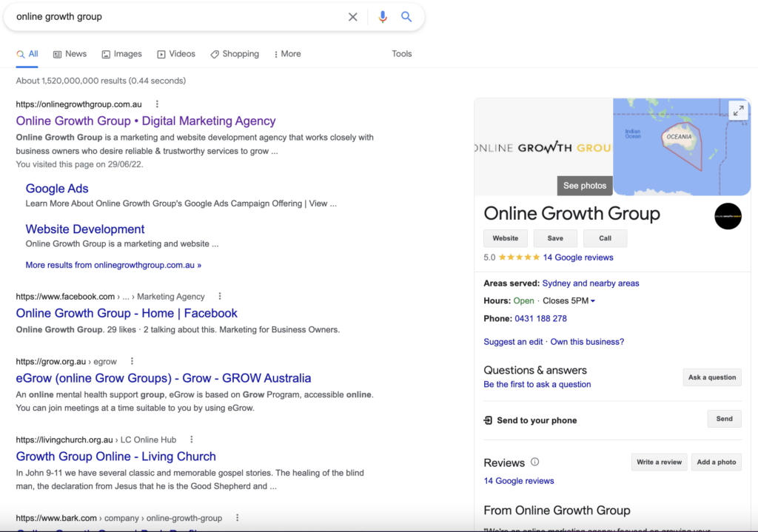Switch to the All results tab
758x532 pixels.
click(27, 54)
